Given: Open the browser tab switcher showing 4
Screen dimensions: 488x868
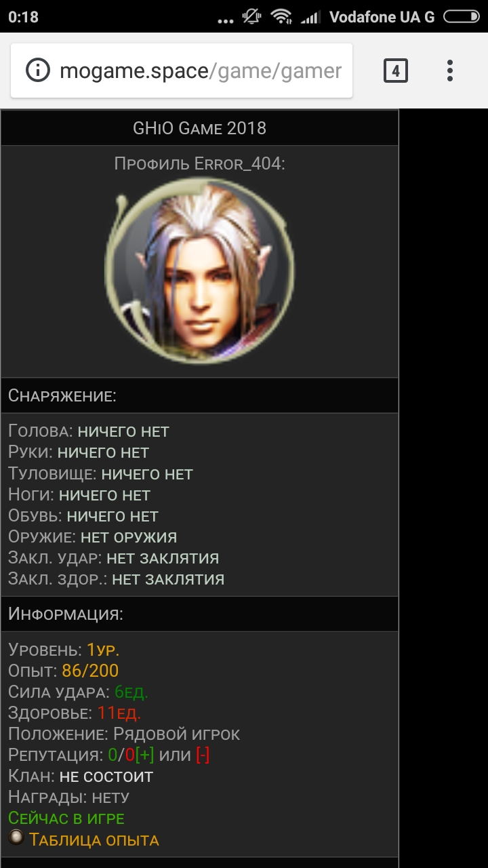Looking at the screenshot, I should 396,71.
